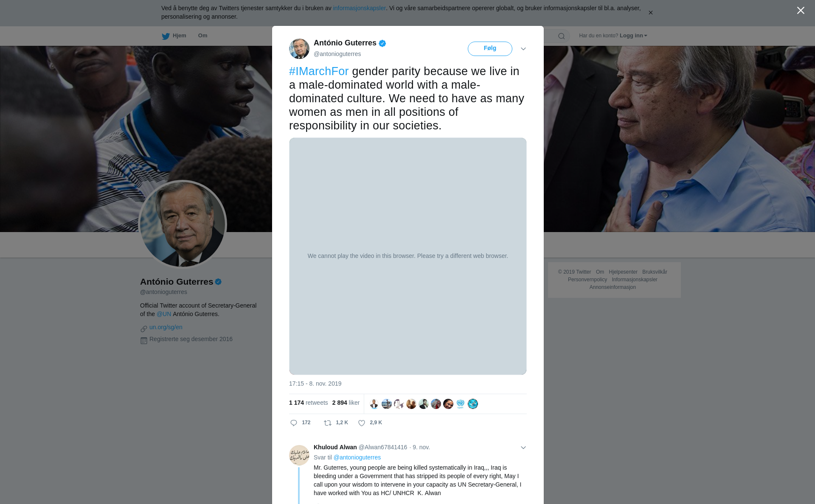Visit the un.org/sg/en profile link
Viewport: 815px width, 504px height.
[166, 327]
